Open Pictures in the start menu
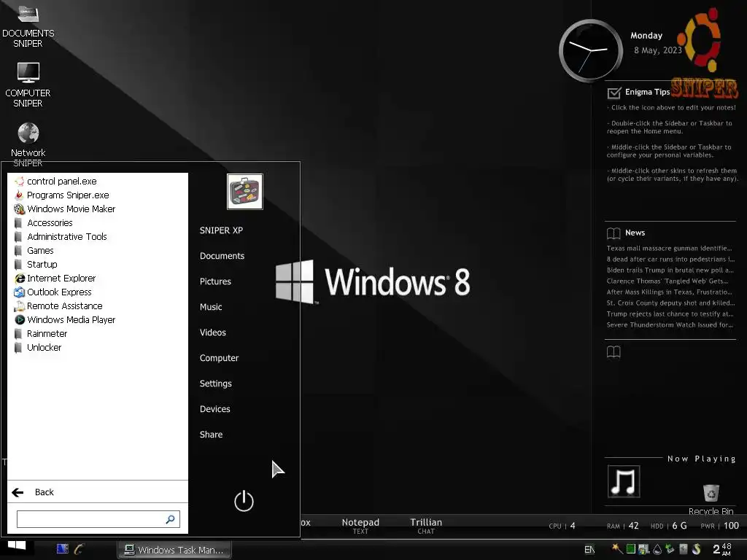The width and height of the screenshot is (747, 560). (215, 281)
